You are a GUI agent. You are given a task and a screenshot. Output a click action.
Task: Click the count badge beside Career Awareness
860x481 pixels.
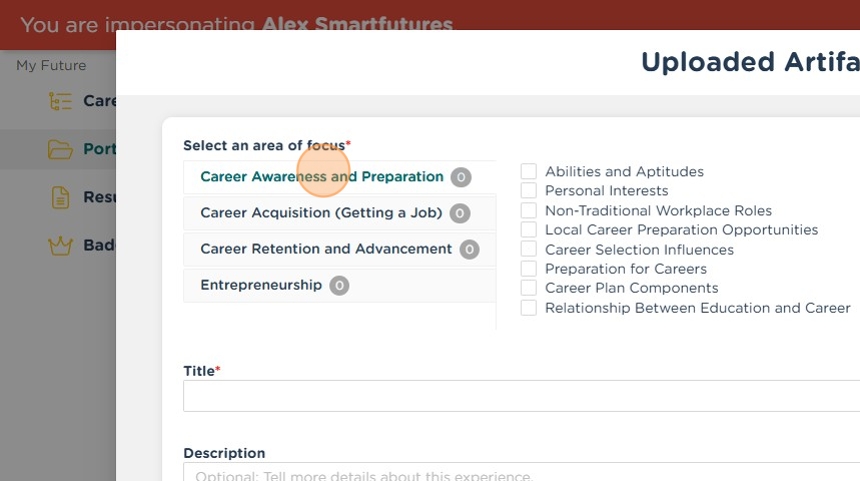click(x=460, y=177)
